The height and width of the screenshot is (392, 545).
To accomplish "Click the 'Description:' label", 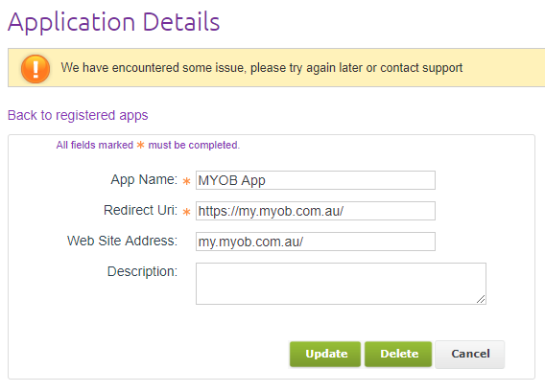I will (142, 271).
